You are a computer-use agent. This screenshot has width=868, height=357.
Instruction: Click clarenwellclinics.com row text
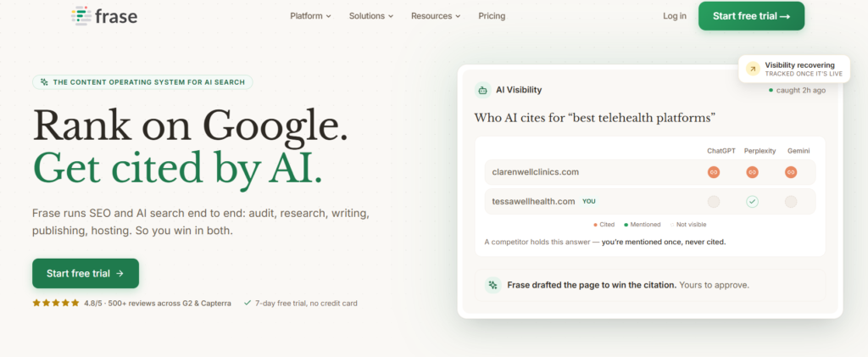536,172
